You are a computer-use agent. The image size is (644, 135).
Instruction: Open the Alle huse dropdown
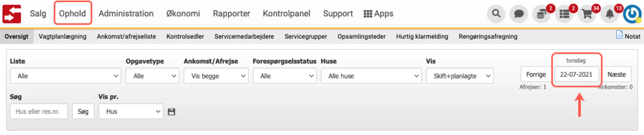[x=371, y=76]
